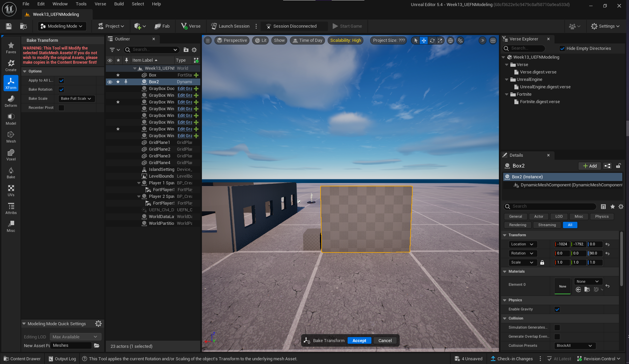Open the File menu
Screen dimensions: 629x364
26,4
